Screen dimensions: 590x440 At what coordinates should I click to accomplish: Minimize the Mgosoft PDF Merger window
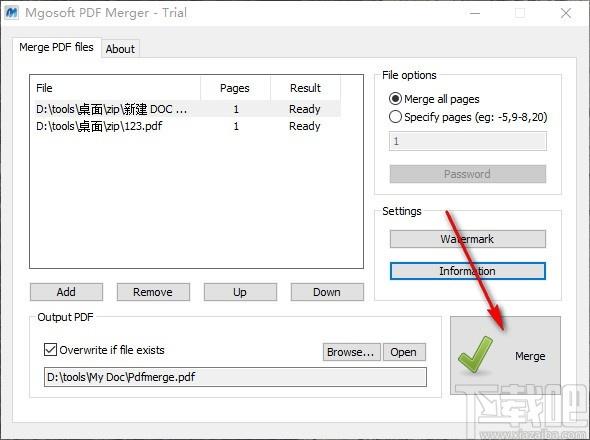click(475, 13)
